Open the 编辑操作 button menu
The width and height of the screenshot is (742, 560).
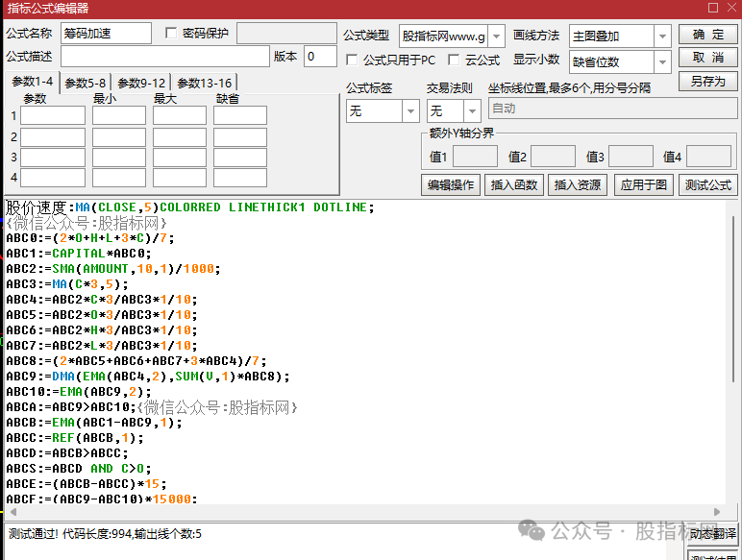pyautogui.click(x=451, y=185)
